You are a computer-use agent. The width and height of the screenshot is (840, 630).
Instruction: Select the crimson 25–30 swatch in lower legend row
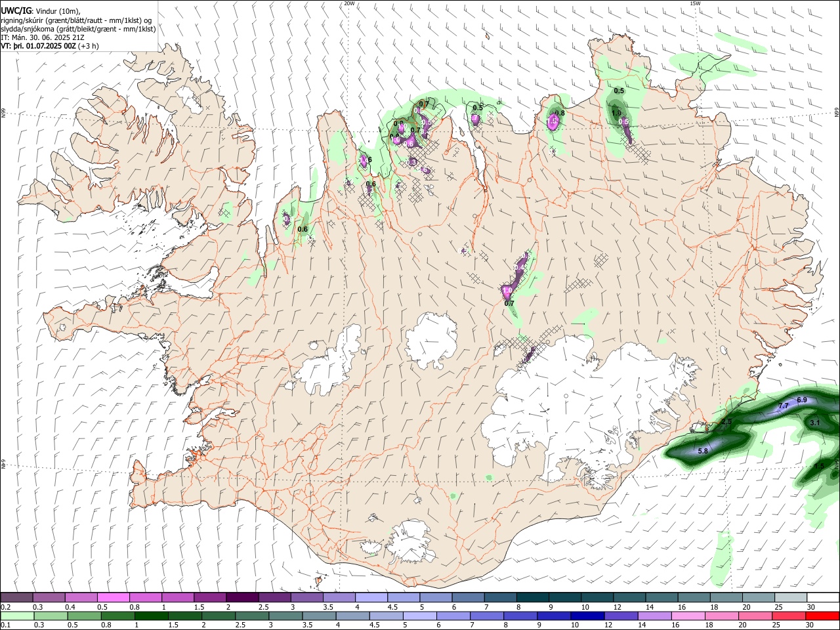[788, 616]
